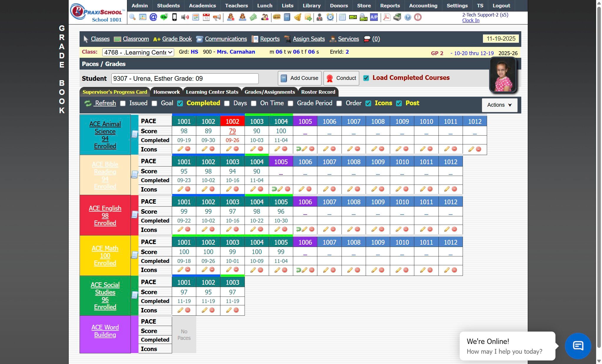Uncheck Load Completed Courses checkbox
The image size is (602, 364).
click(366, 78)
